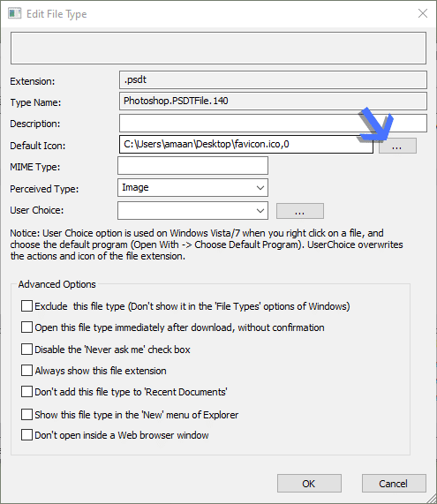437x504 pixels.
Task: Toggle Disable the 'Never ask me' check box
Action: click(x=26, y=349)
